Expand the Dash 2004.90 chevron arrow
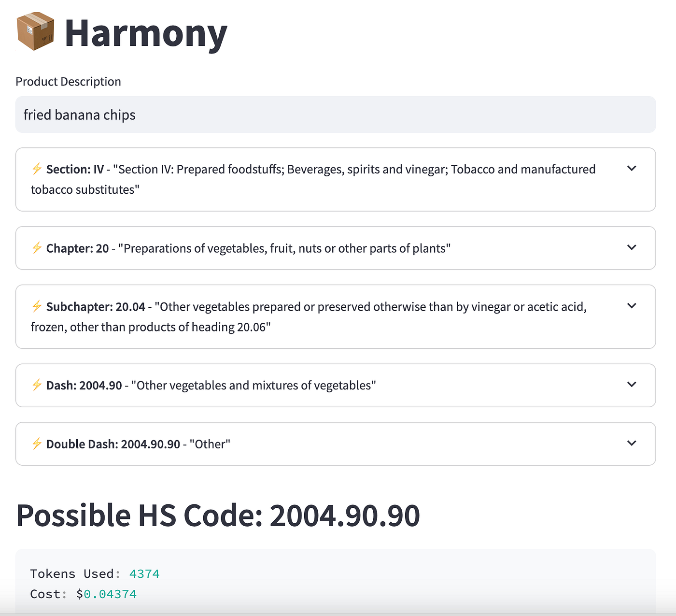 (x=632, y=384)
